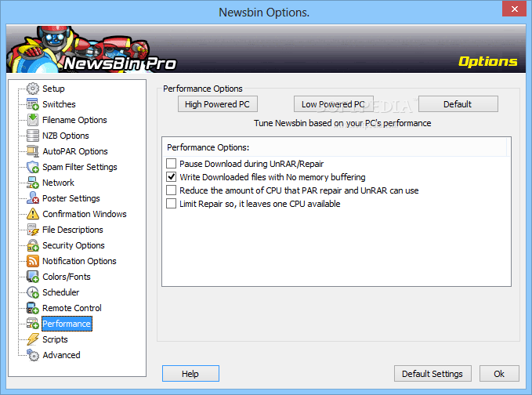Screen dimensions: 532x395
Task: Open Spam Filter Settings
Action: [x=80, y=167]
